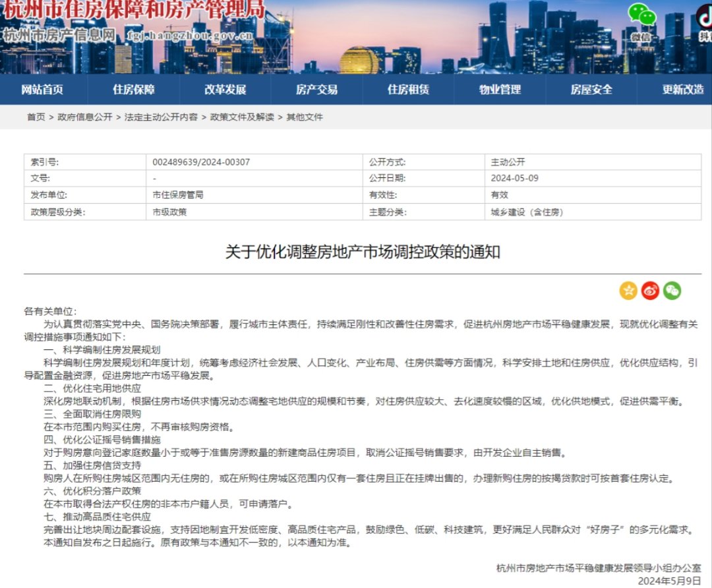Select the 市住保房管局 cell

pyautogui.click(x=254, y=194)
